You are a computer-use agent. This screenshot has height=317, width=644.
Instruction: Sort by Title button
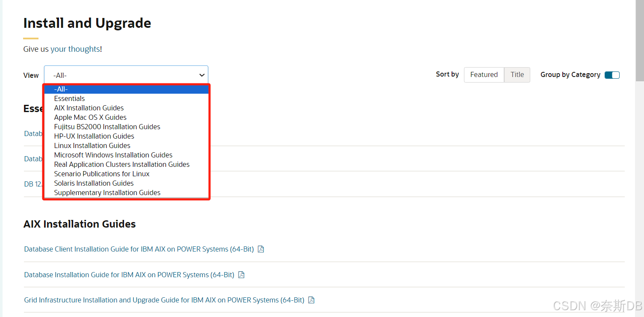(x=517, y=74)
